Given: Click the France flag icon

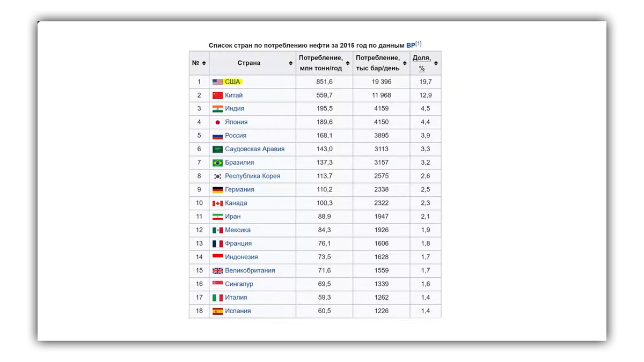Looking at the screenshot, I should [217, 243].
